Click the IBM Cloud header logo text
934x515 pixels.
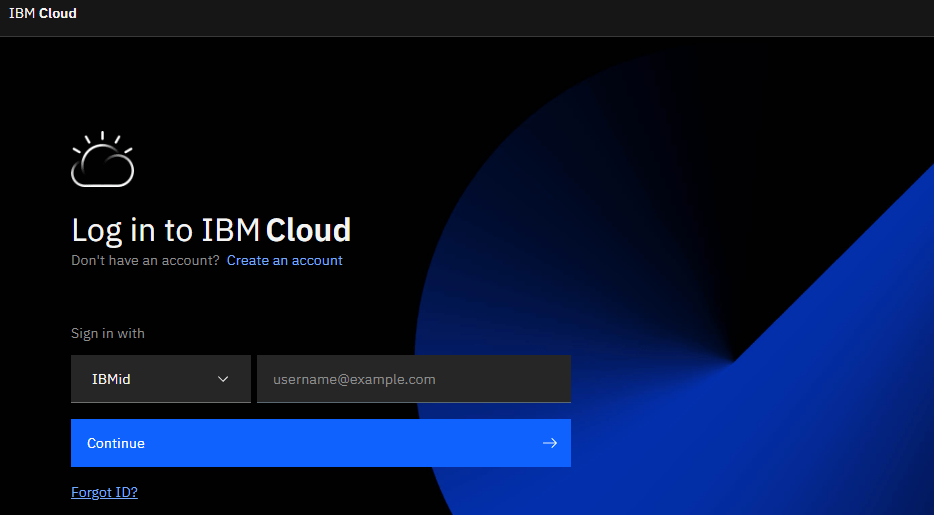[x=43, y=13]
